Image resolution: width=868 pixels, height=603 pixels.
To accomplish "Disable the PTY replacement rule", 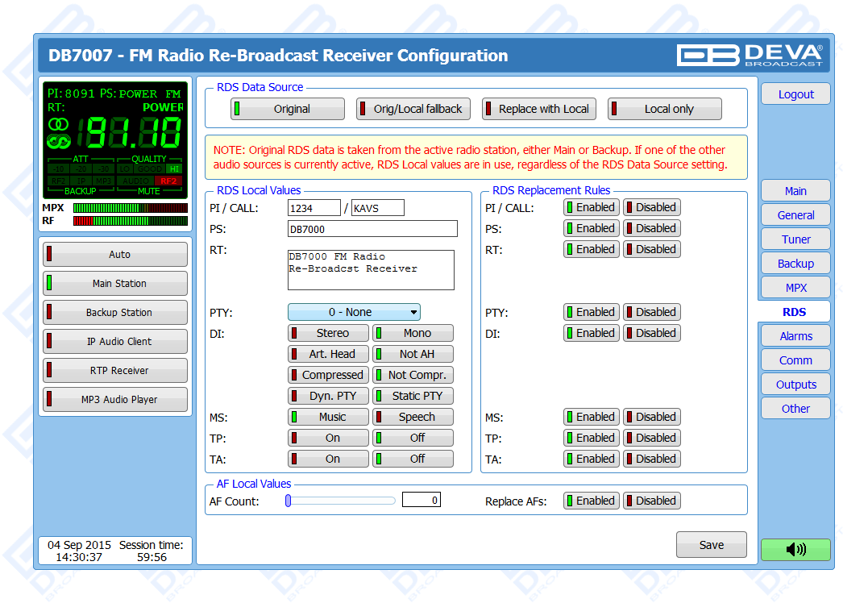I will coord(651,312).
